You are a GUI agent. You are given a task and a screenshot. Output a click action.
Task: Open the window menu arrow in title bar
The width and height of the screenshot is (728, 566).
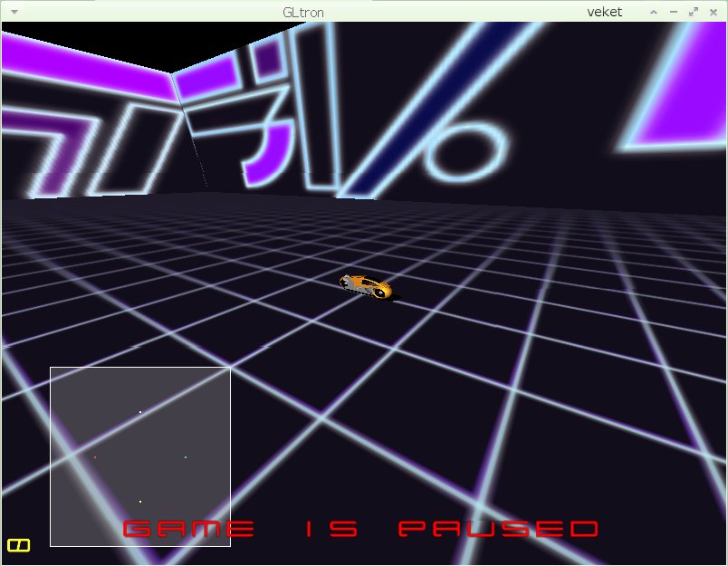(x=14, y=12)
